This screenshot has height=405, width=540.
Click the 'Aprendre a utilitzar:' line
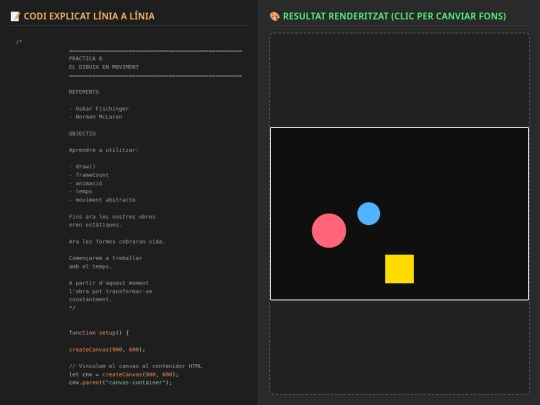104,150
